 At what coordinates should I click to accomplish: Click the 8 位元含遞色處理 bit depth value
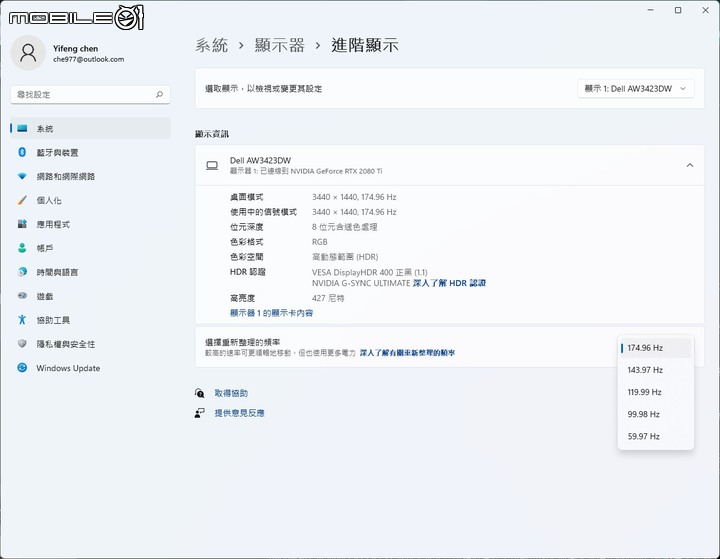(344, 227)
